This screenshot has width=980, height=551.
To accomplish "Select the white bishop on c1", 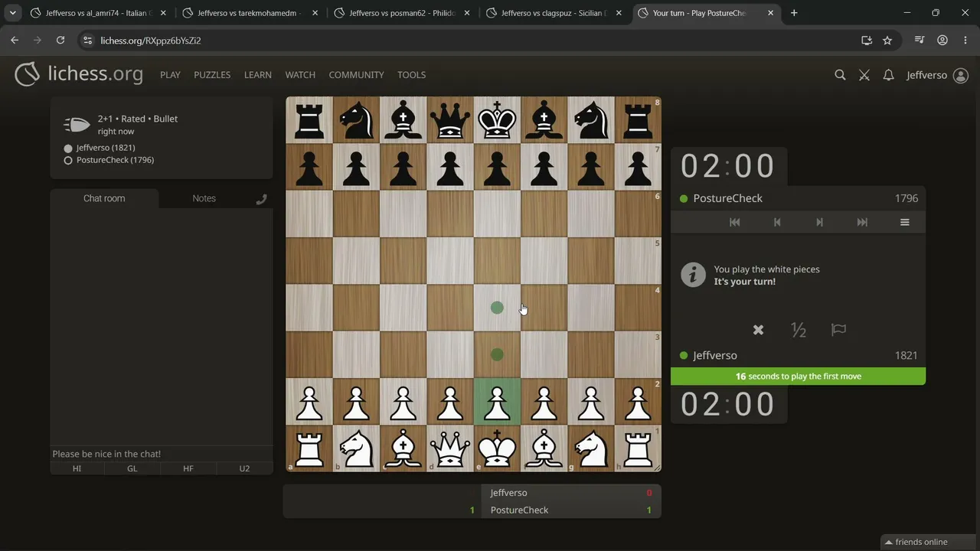I will [x=403, y=448].
